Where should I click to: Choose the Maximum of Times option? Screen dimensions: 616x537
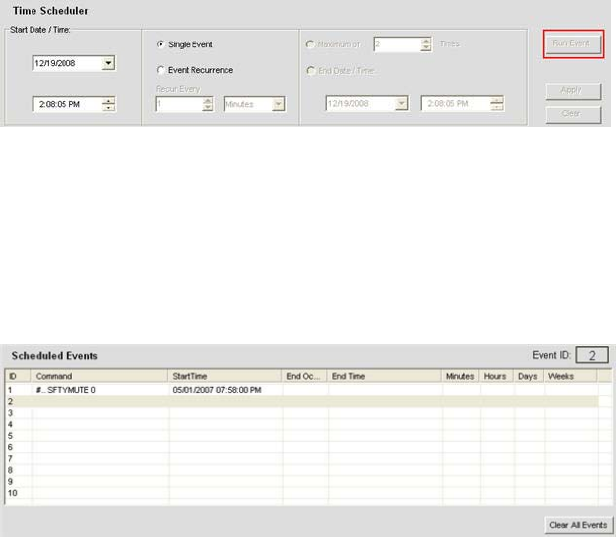pos(309,45)
